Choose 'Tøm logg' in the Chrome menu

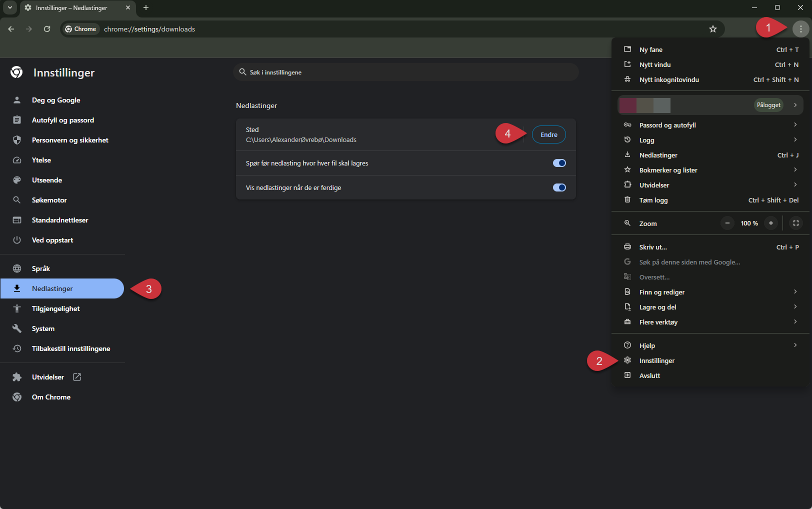(653, 200)
